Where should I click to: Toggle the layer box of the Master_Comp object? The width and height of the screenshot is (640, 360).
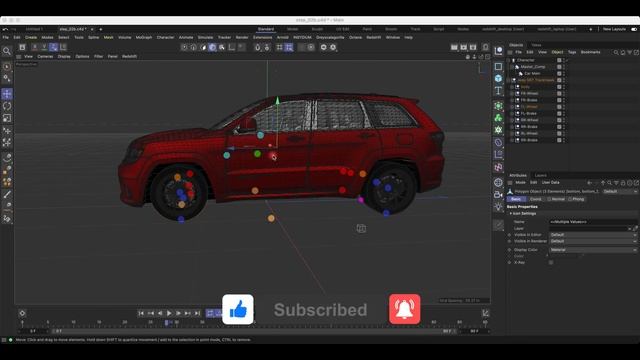[559, 67]
